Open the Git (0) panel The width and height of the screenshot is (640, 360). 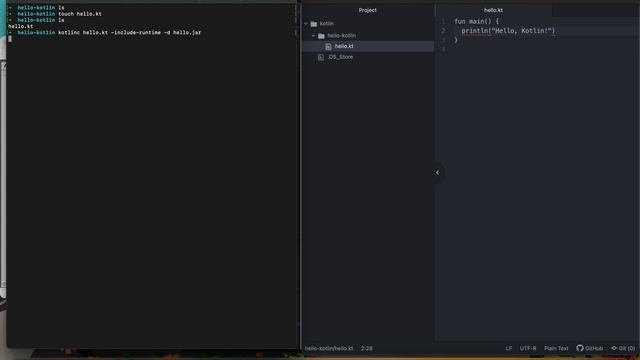(623, 348)
